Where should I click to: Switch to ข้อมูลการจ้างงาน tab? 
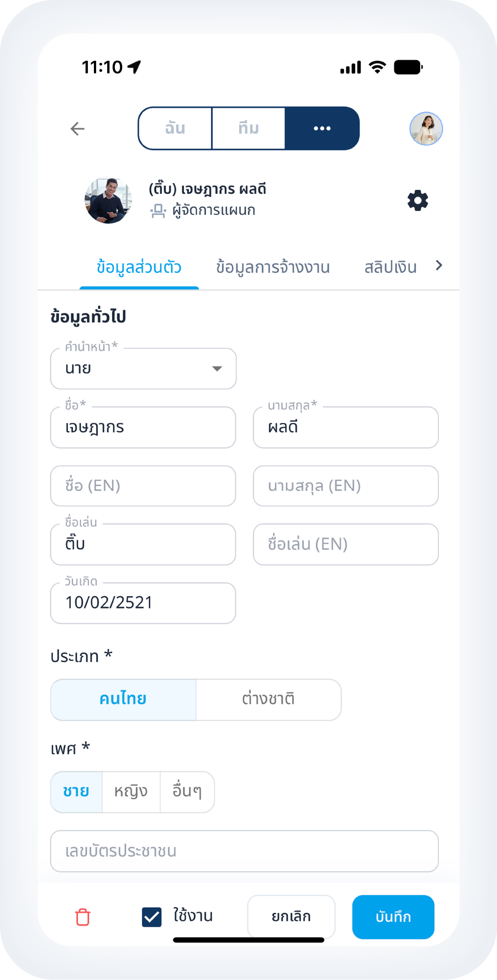pyautogui.click(x=273, y=267)
